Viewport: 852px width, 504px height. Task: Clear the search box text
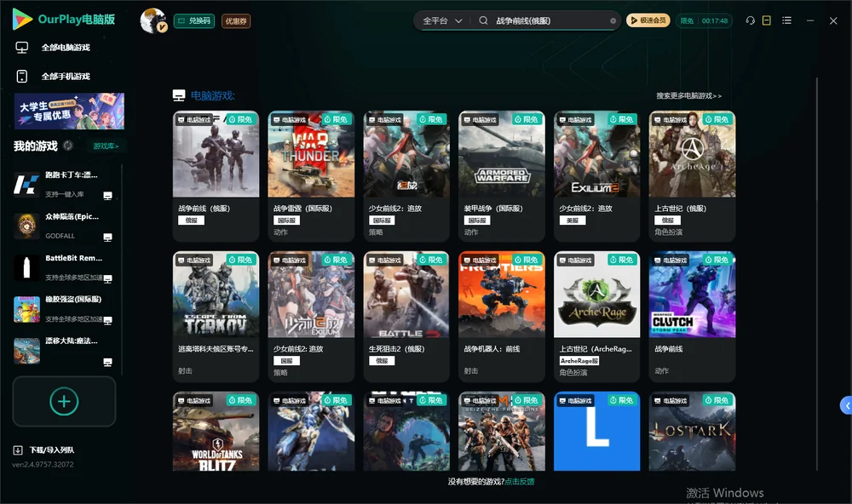[x=613, y=21]
